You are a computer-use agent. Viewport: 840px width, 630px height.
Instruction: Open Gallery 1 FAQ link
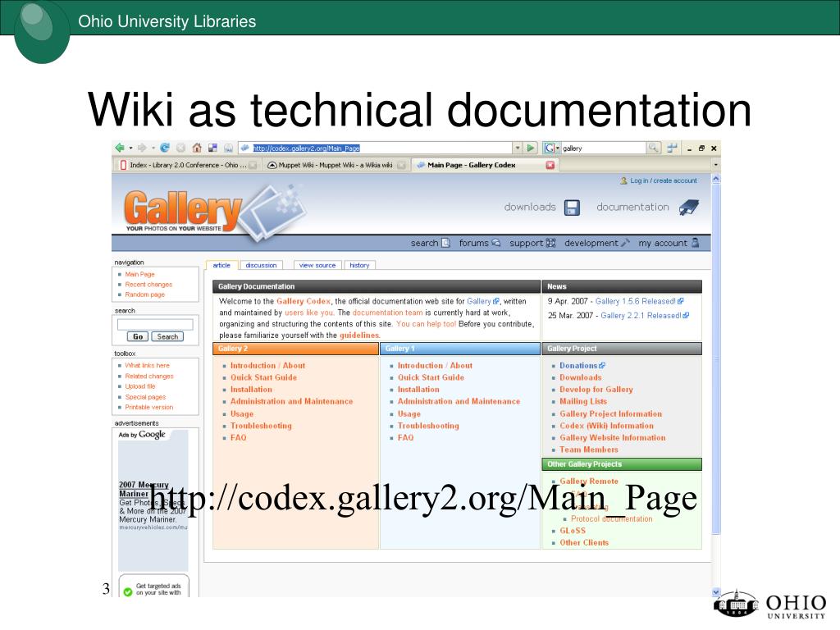coord(405,438)
